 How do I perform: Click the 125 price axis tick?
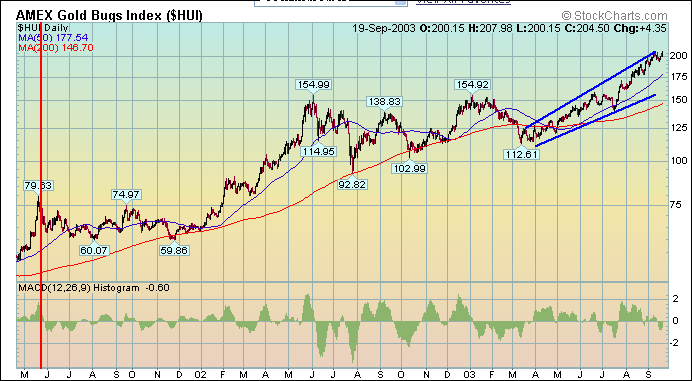(x=680, y=128)
